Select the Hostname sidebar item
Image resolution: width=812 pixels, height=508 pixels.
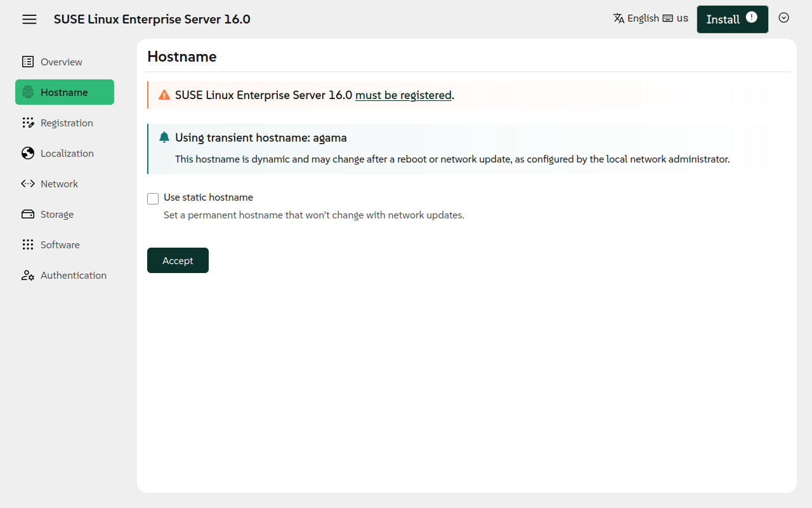65,92
